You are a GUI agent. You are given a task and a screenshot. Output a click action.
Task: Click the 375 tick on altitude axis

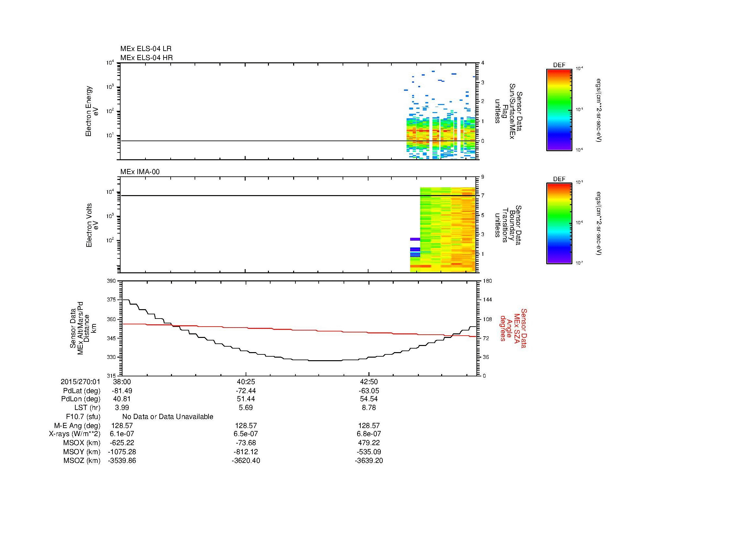click(112, 300)
